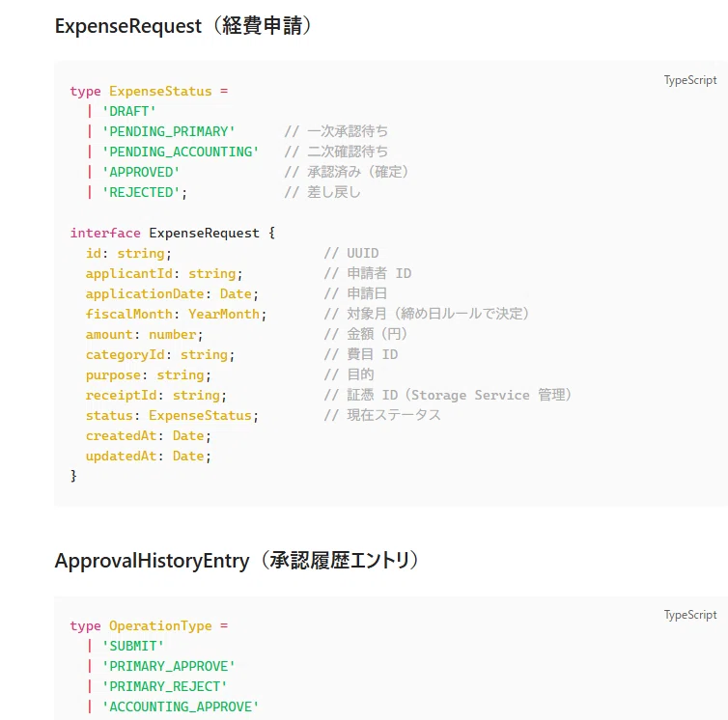
Task: Click the comment '// 現在ステータス'
Action: point(382,415)
